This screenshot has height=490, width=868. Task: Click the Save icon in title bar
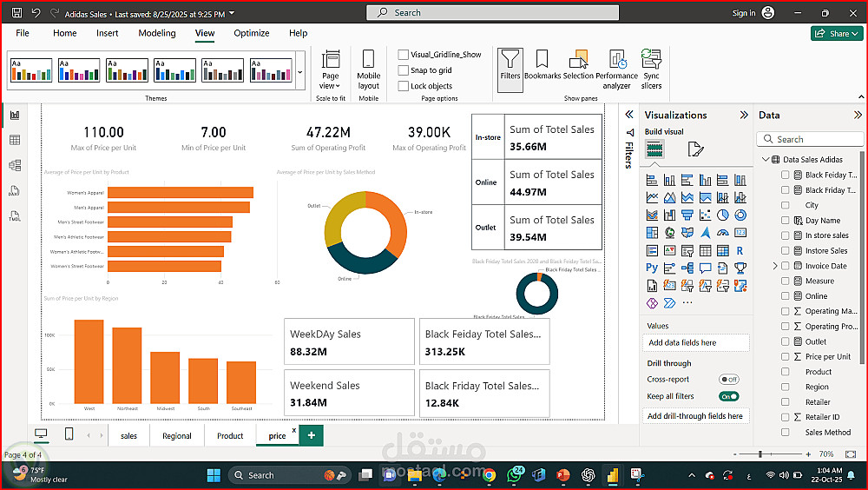tap(16, 12)
